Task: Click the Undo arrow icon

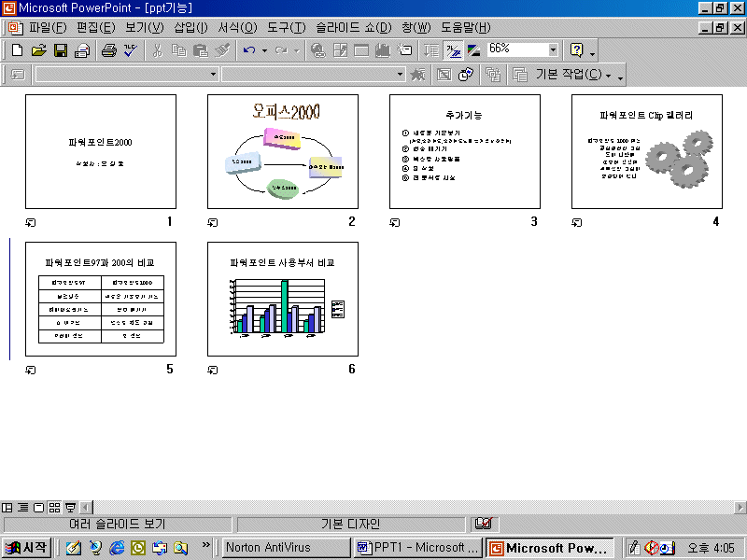Action: 249,50
